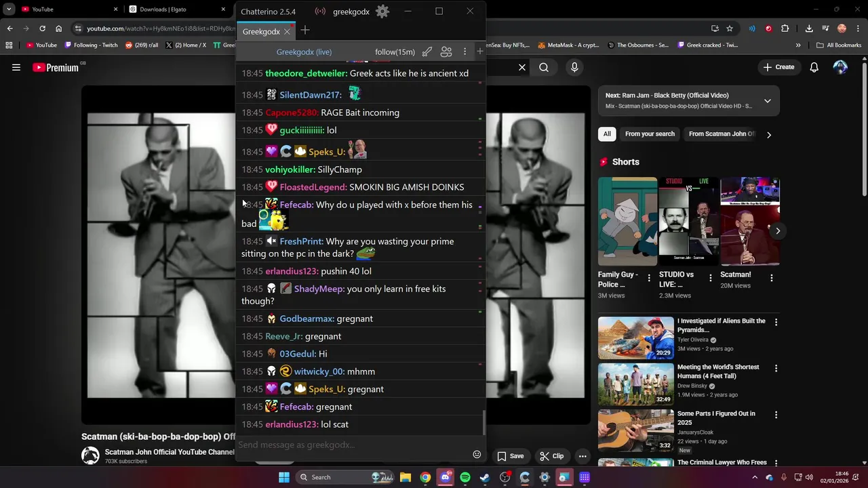Open Chrome downloads tray icon

pyautogui.click(x=809, y=28)
